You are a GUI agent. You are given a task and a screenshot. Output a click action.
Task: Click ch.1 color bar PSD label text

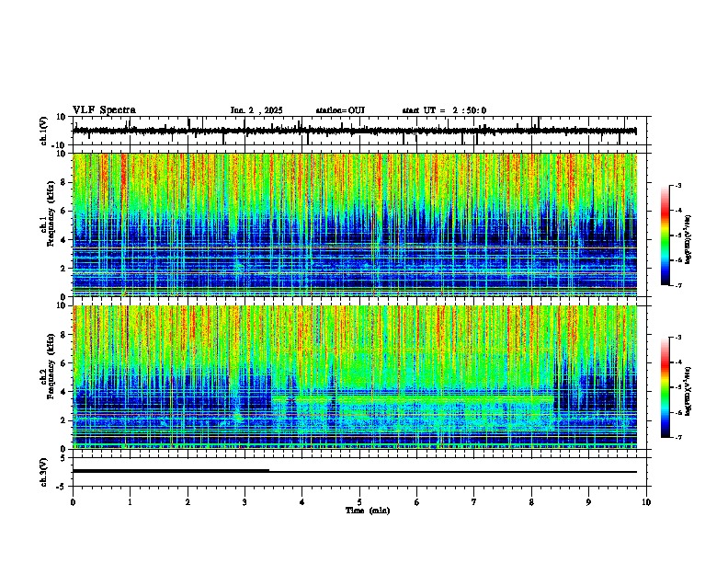click(x=688, y=240)
